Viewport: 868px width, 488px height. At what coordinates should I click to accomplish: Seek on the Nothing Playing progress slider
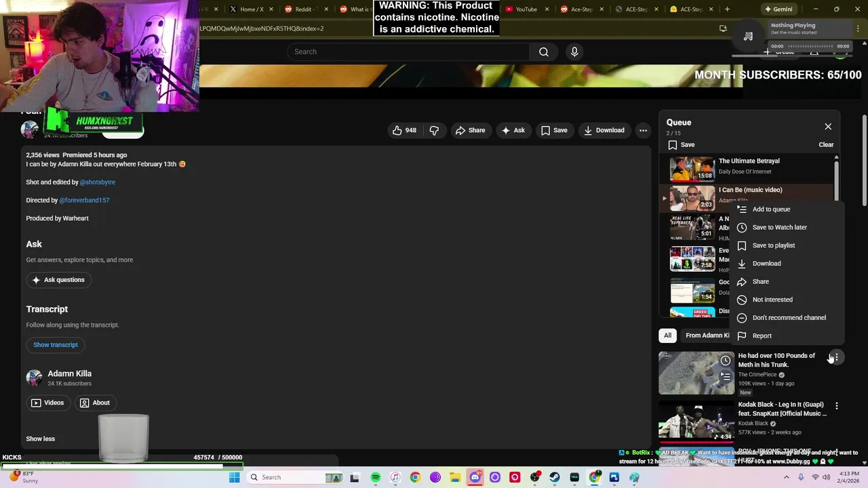pos(810,46)
